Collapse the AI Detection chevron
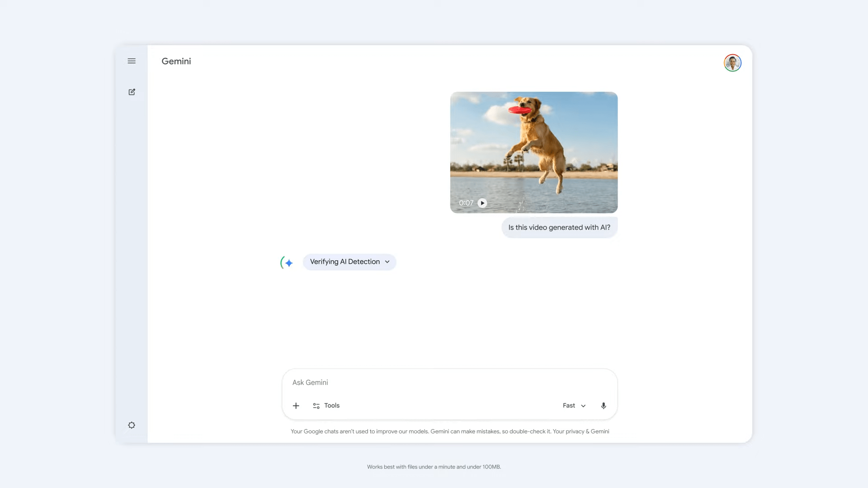The width and height of the screenshot is (868, 488). click(x=387, y=262)
